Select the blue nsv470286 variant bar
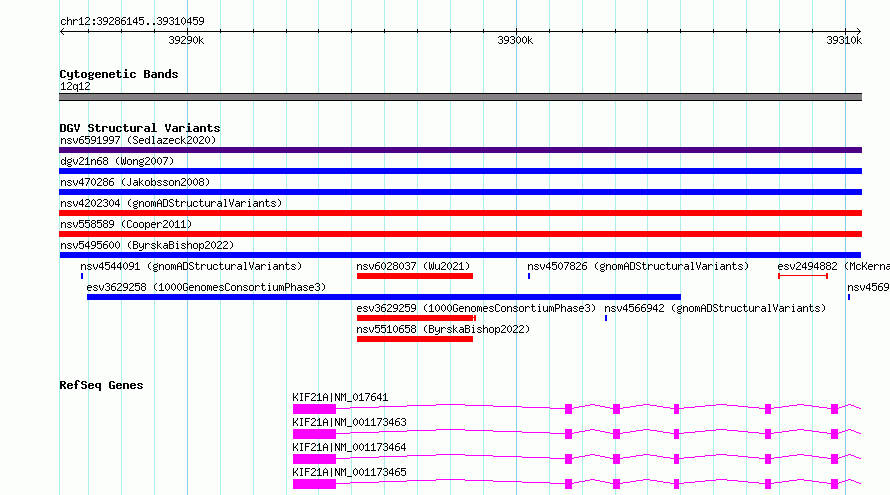The height and width of the screenshot is (495, 890). pyautogui.click(x=460, y=192)
